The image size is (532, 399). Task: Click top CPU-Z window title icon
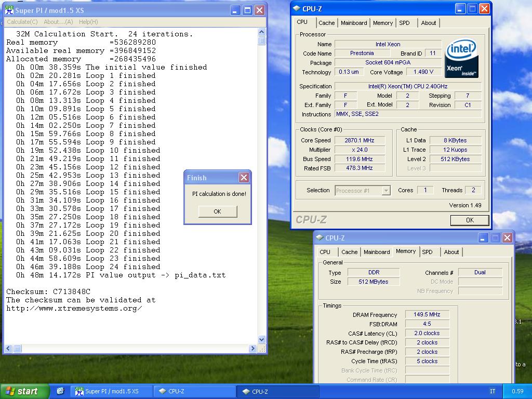pos(297,8)
